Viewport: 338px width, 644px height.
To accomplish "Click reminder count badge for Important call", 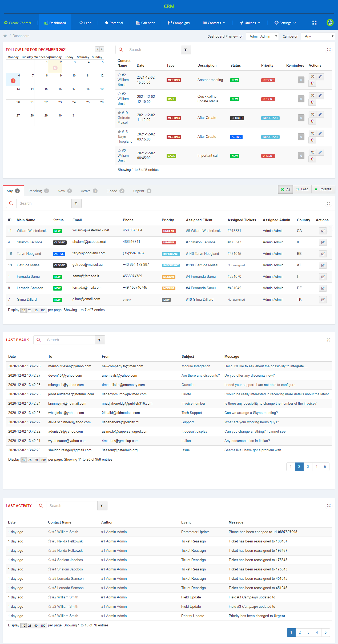I will (x=301, y=156).
